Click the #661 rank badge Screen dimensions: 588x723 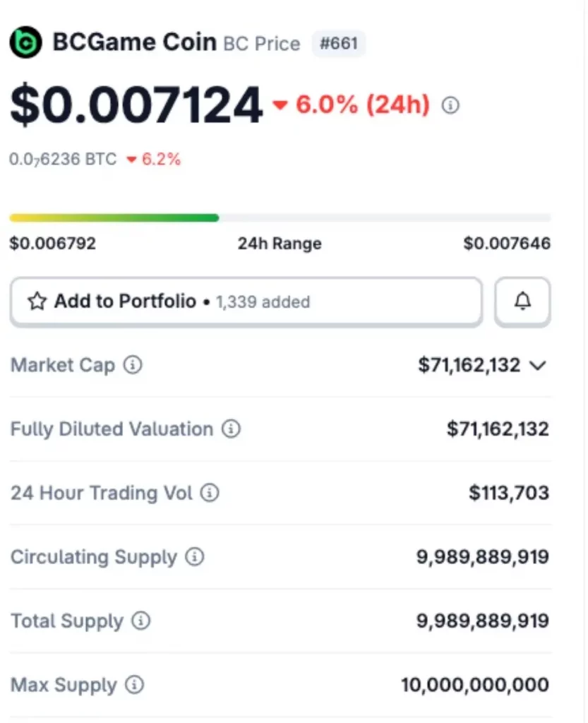coord(339,43)
